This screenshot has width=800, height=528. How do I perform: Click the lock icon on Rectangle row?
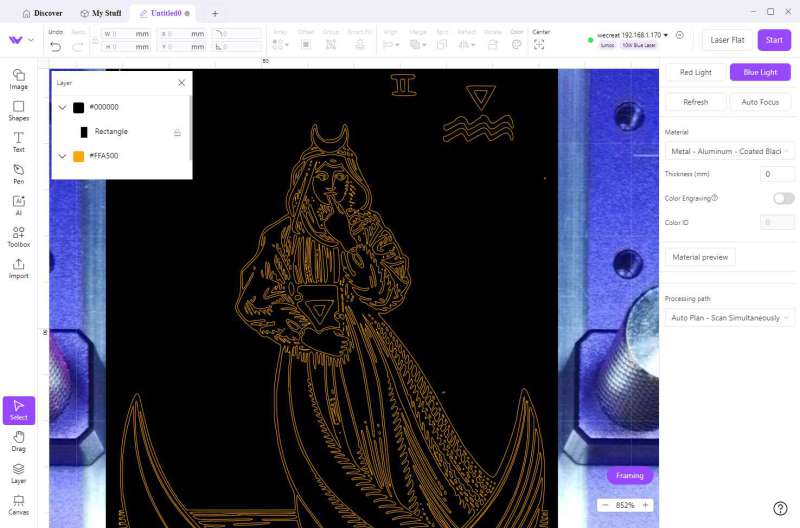click(177, 133)
